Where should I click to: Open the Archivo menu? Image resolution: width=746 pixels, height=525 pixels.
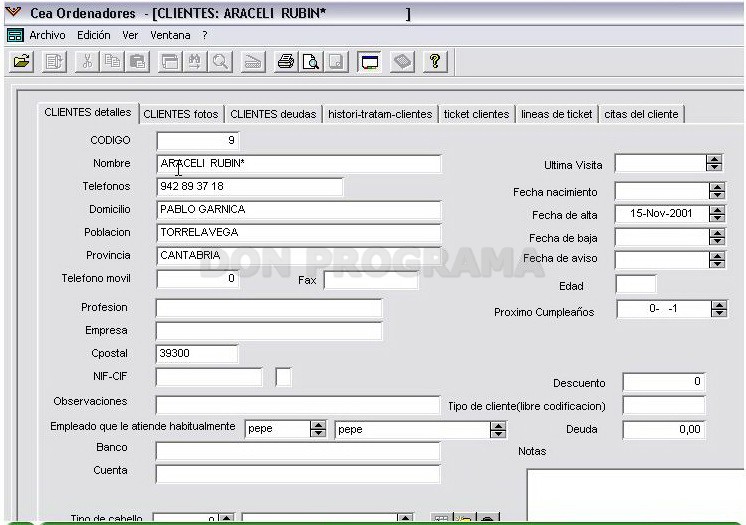[47, 35]
